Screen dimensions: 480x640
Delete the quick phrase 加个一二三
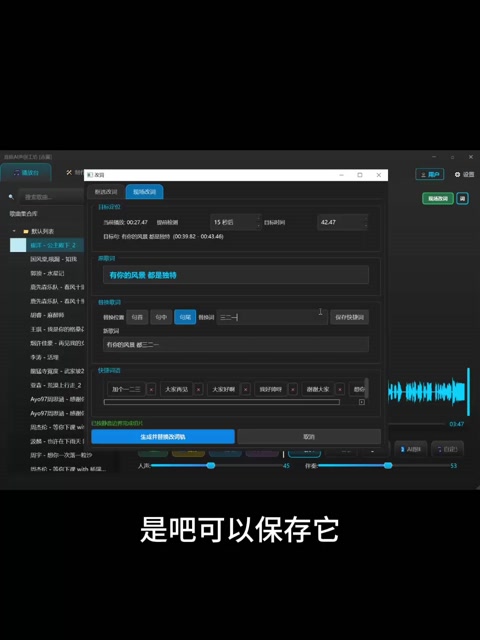tap(151, 389)
